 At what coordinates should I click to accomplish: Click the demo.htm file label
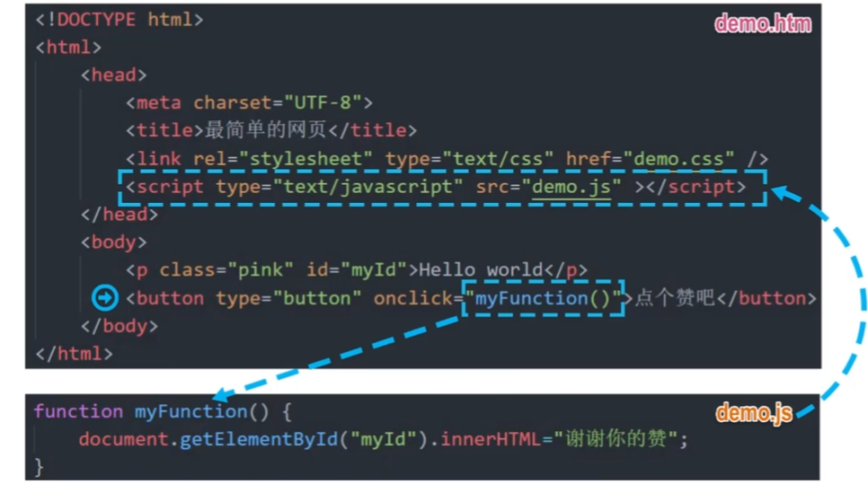[x=763, y=23]
